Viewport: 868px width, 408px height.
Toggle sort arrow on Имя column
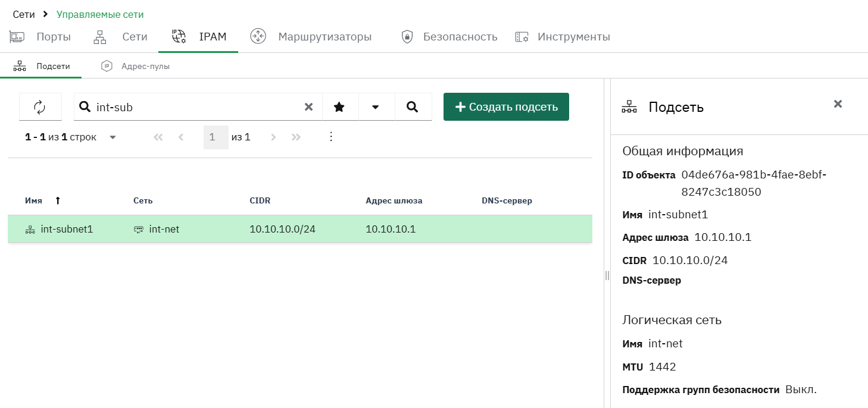click(x=58, y=201)
